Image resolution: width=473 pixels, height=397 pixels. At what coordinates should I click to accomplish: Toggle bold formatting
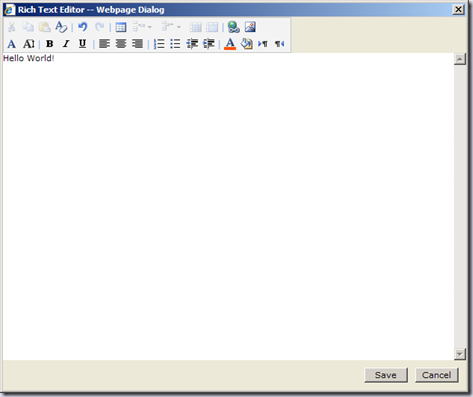point(50,44)
